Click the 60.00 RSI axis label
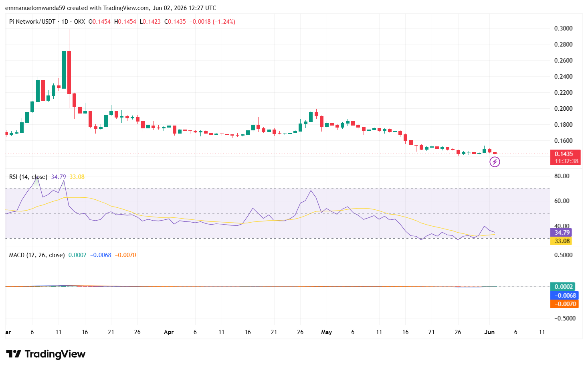 point(562,201)
